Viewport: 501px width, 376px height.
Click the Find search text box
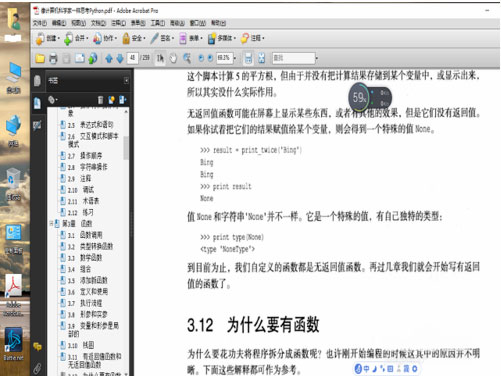pyautogui.click(x=293, y=58)
